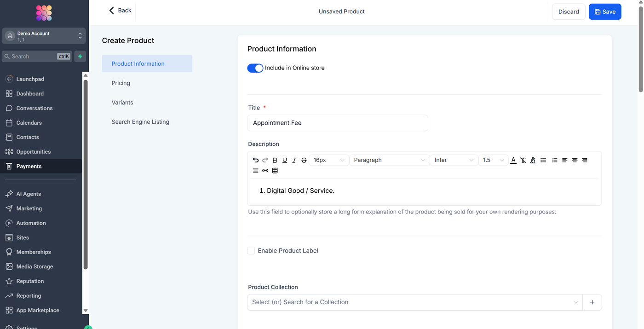Expand the Paragraph style dropdown
644x329 pixels.
point(389,160)
